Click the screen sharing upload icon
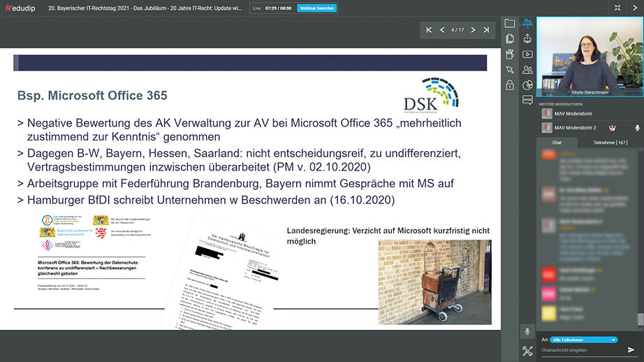Screen dimensions: 644x362 [527, 38]
